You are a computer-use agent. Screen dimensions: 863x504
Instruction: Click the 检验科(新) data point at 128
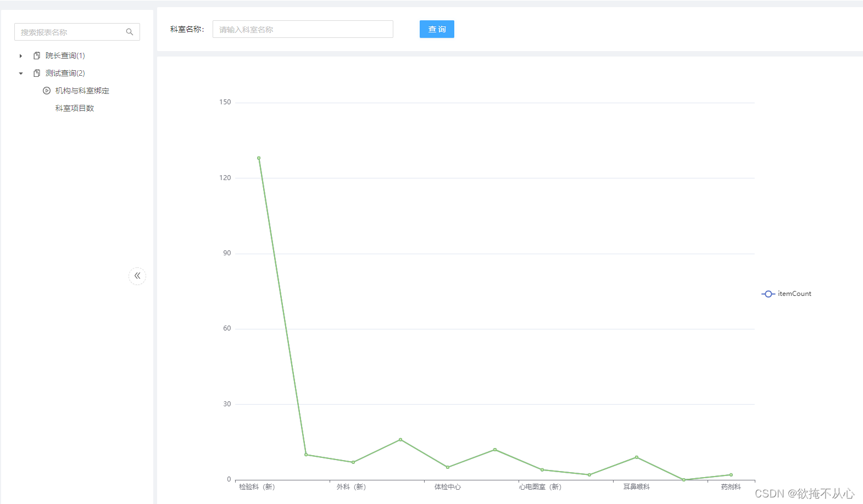pyautogui.click(x=259, y=158)
